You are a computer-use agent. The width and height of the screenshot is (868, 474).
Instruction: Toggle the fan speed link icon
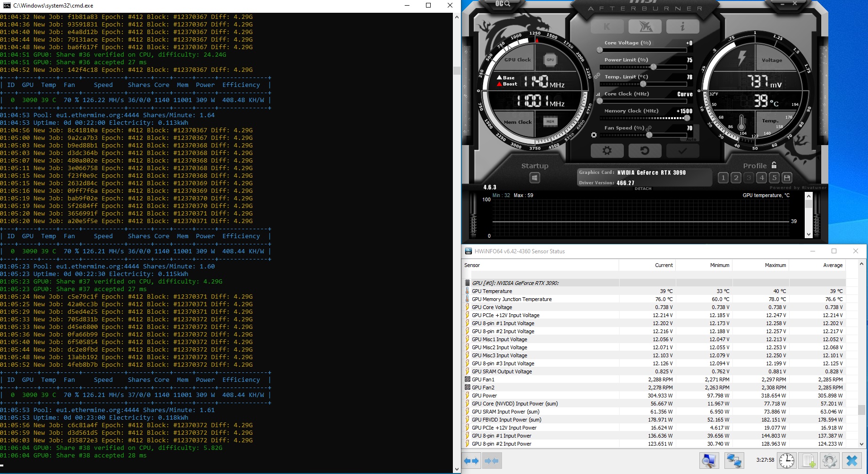649,128
